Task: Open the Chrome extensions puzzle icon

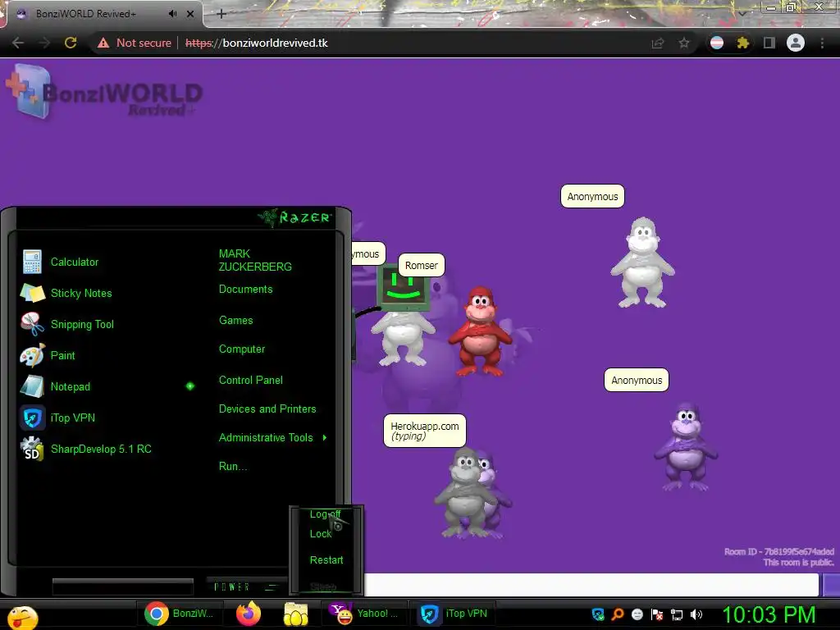Action: coord(742,43)
